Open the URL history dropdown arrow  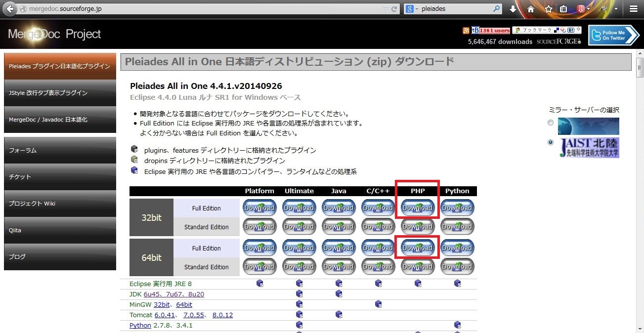pyautogui.click(x=386, y=9)
